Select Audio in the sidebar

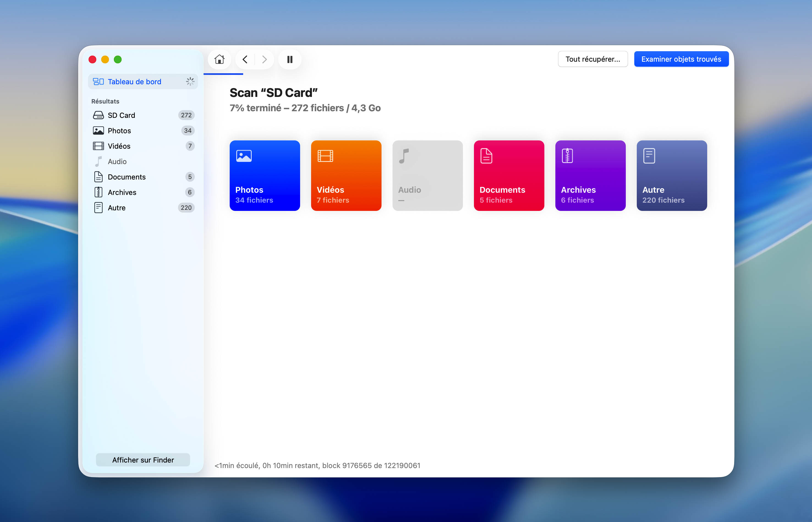tap(143, 161)
